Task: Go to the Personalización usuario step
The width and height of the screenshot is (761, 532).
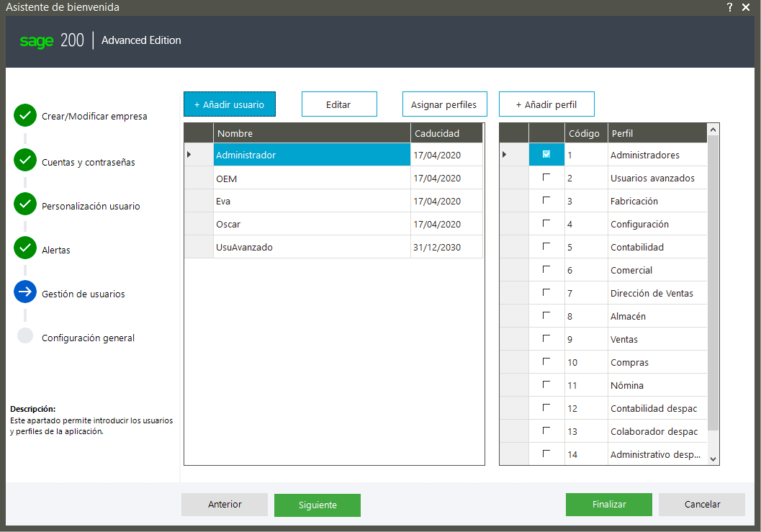Action: click(x=91, y=207)
